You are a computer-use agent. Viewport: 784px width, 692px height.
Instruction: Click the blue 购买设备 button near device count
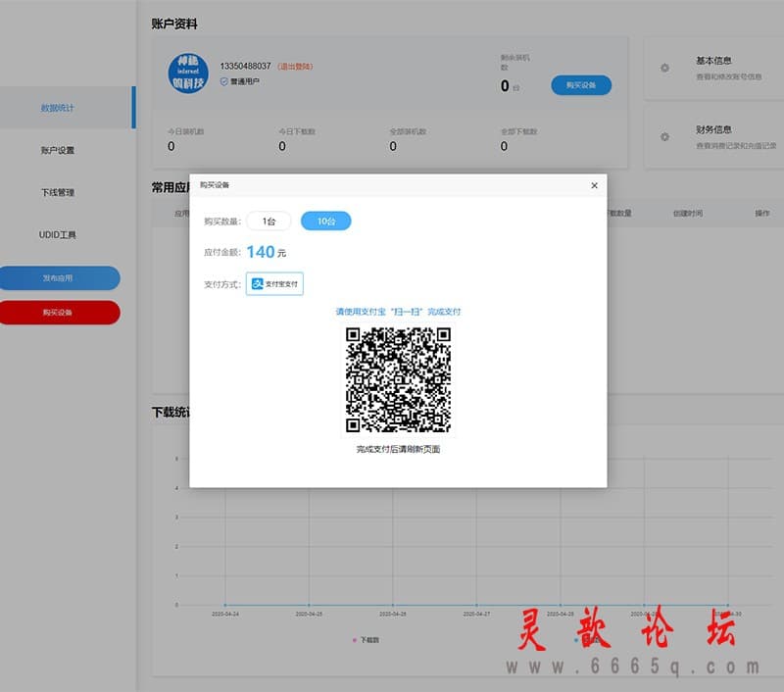click(x=581, y=85)
